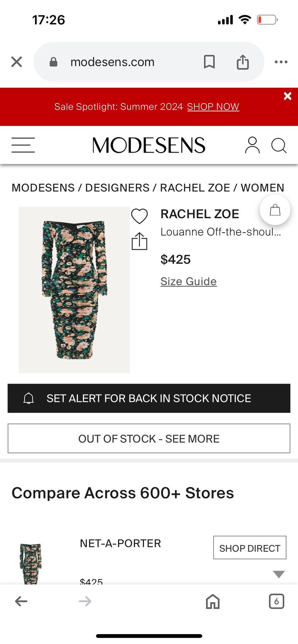The height and width of the screenshot is (644, 298).
Task: Bookmark this page in browser bar
Action: click(x=209, y=62)
